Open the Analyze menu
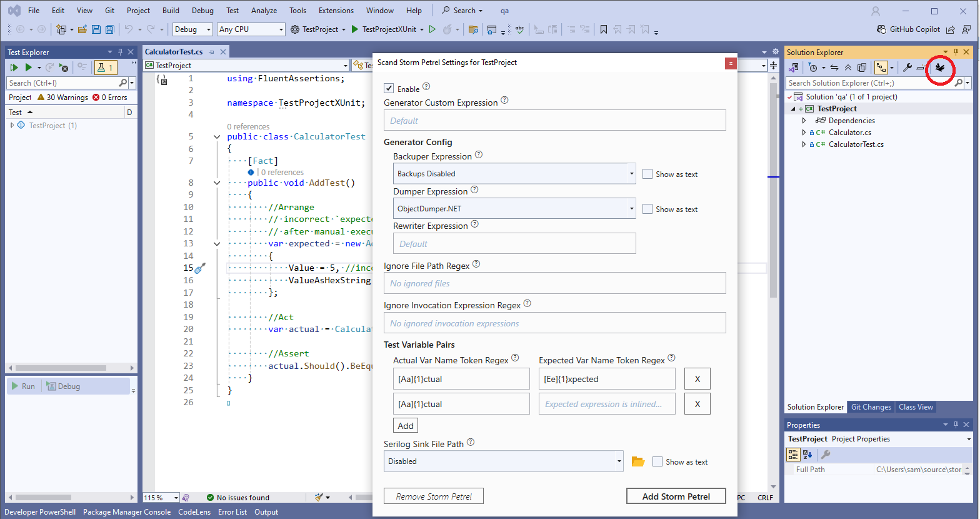The height and width of the screenshot is (519, 980). point(264,11)
